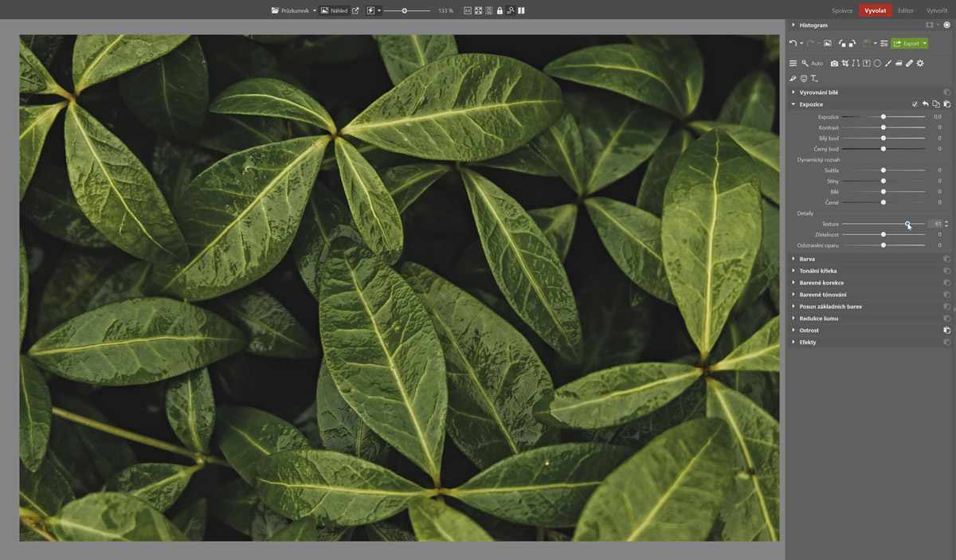Click the healing bandage tool
This screenshot has width=956, height=560.
[909, 63]
